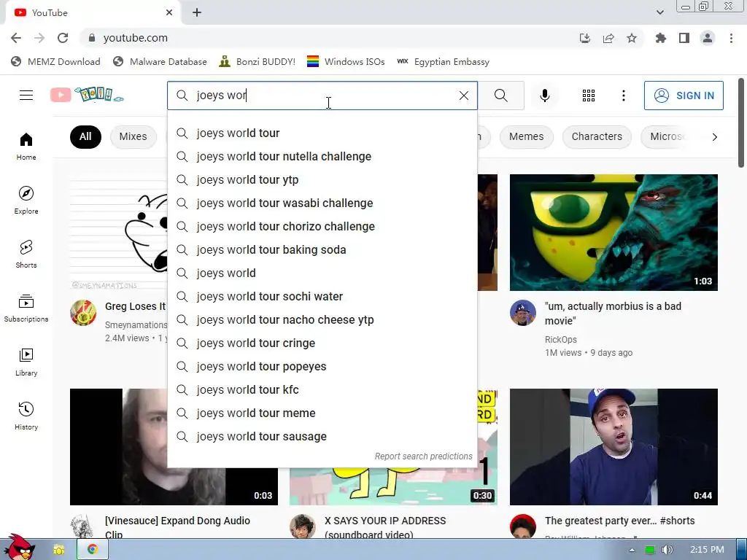Image resolution: width=747 pixels, height=560 pixels.
Task: Click the page vertical scrollbar
Action: point(741,122)
